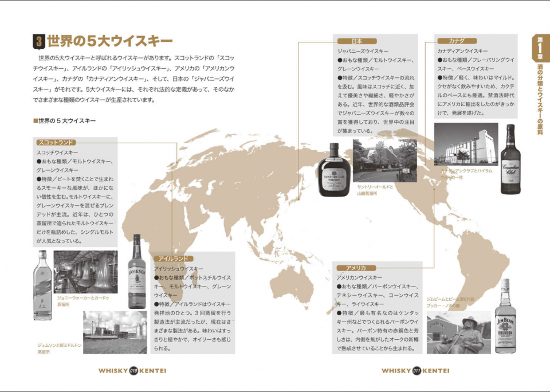Click the Jameson bottle image
The image size is (550, 392).
coord(137,271)
